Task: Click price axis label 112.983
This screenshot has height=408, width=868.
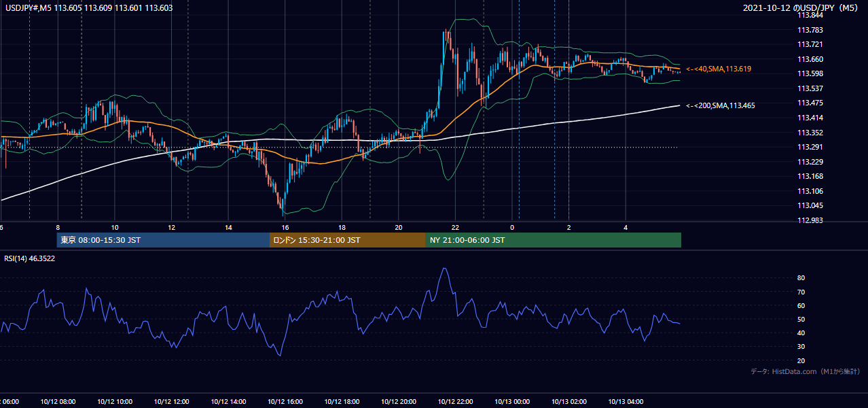Action: [810, 220]
